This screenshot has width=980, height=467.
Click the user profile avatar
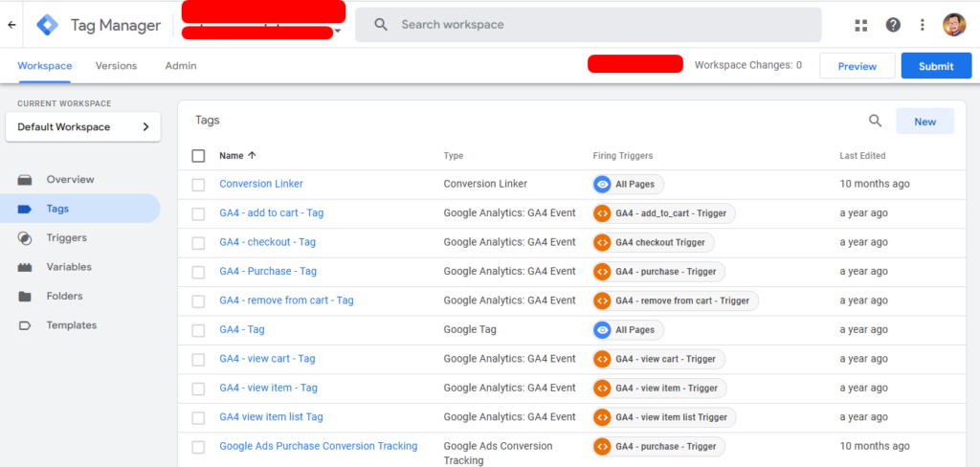click(954, 25)
